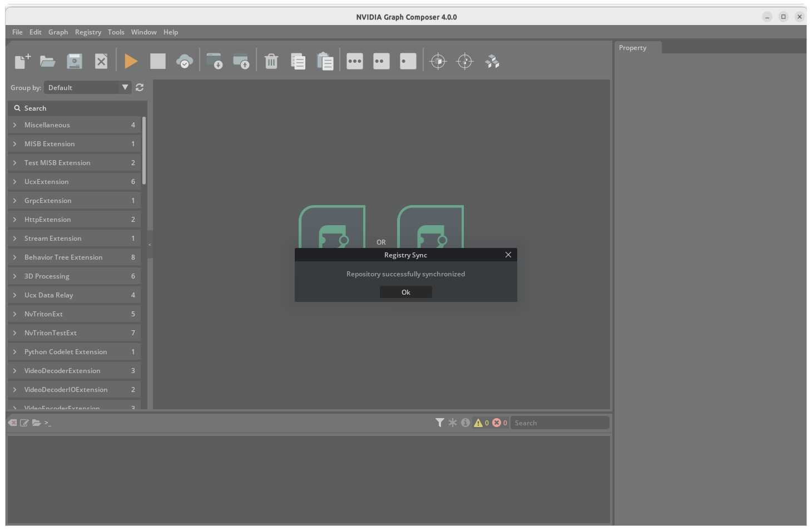Toggle the info messages icon in console bar

point(466,423)
